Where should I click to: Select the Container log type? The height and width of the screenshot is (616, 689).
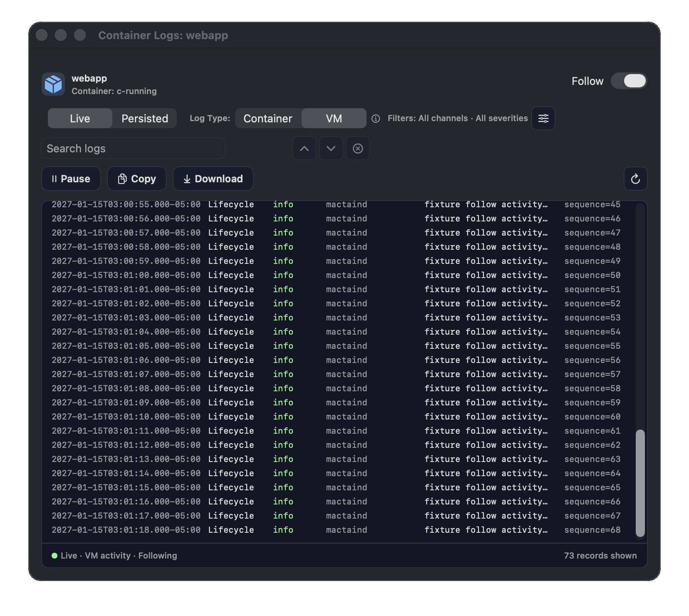[268, 119]
